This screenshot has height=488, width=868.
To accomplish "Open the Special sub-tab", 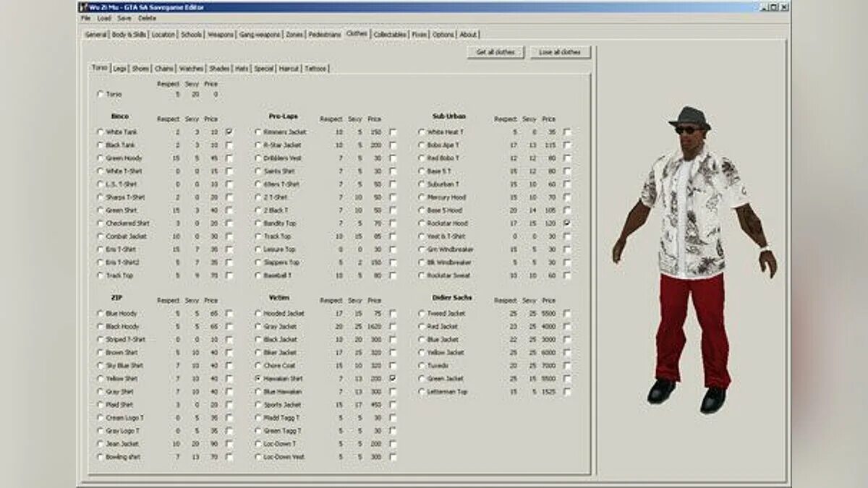I will pos(263,69).
